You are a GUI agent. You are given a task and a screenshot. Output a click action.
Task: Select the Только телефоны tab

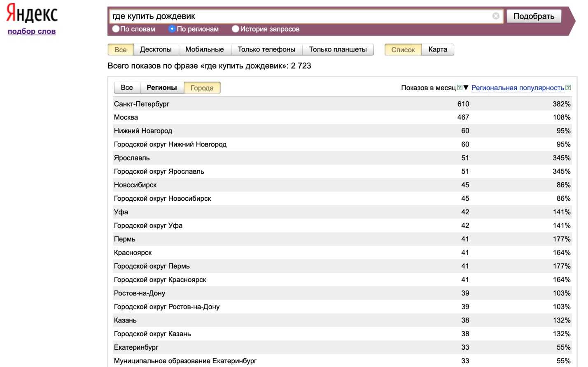tap(266, 49)
